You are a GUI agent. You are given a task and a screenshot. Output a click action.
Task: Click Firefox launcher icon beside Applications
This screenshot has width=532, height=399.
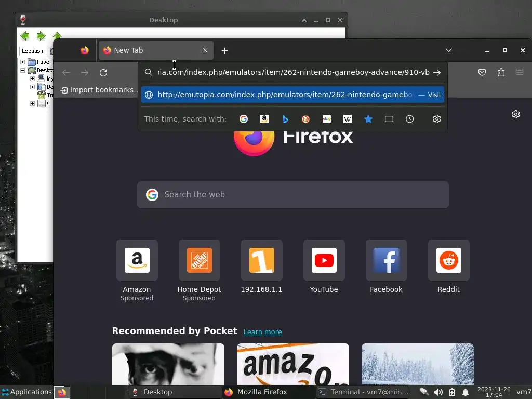point(62,393)
